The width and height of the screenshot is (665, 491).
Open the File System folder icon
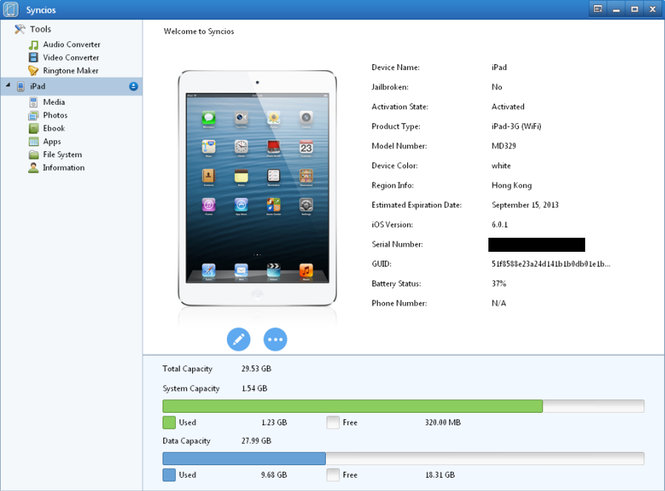pos(34,155)
